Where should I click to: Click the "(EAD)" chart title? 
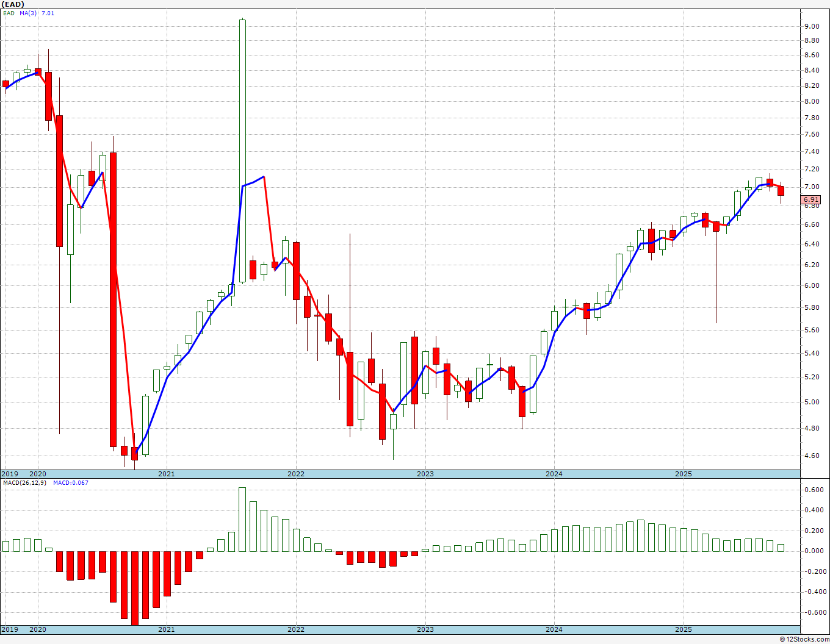tap(13, 4)
